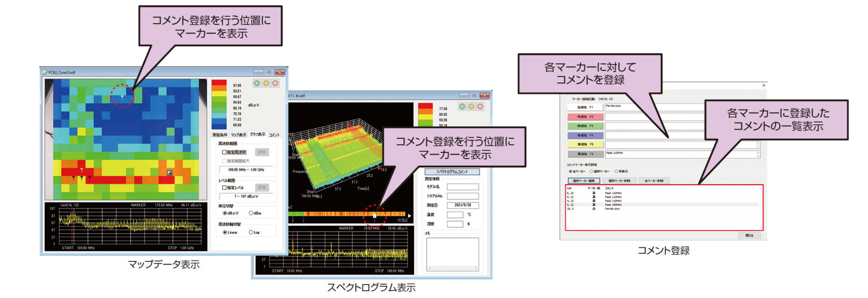Click the メモ horizontal scrollbar
This screenshot has height=298, width=868.
pyautogui.click(x=453, y=268)
